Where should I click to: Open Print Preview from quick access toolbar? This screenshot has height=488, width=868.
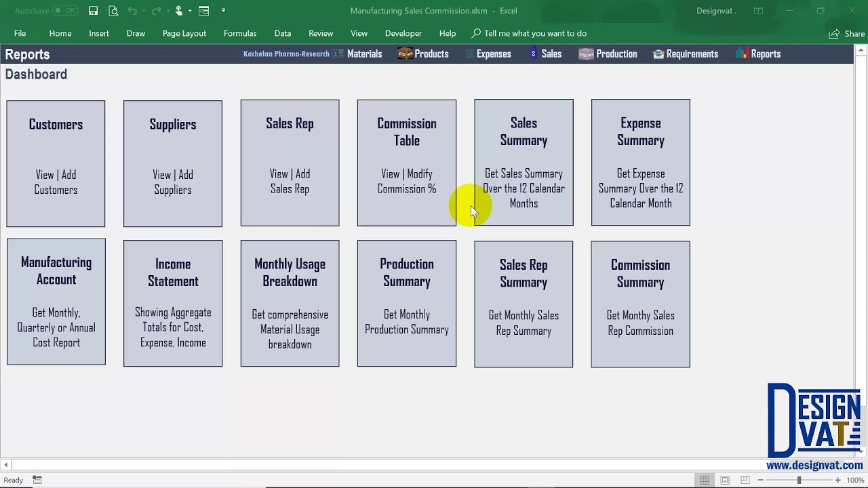pos(113,11)
